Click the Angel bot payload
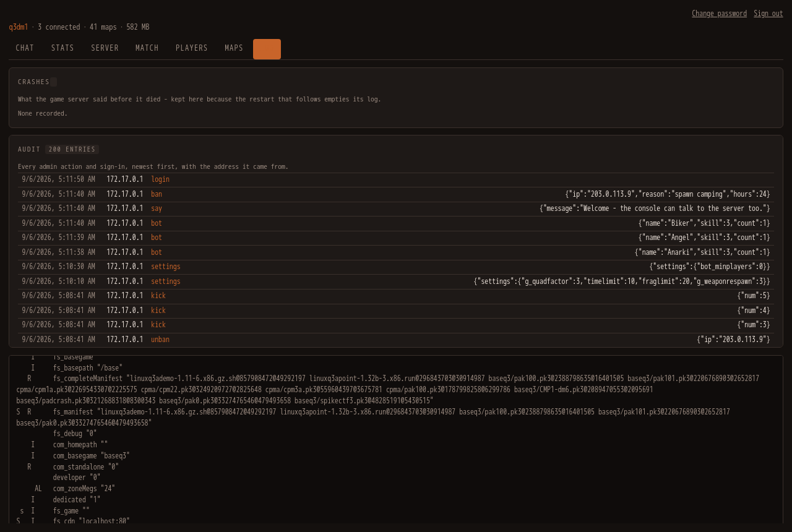This screenshot has width=792, height=532. [704, 238]
